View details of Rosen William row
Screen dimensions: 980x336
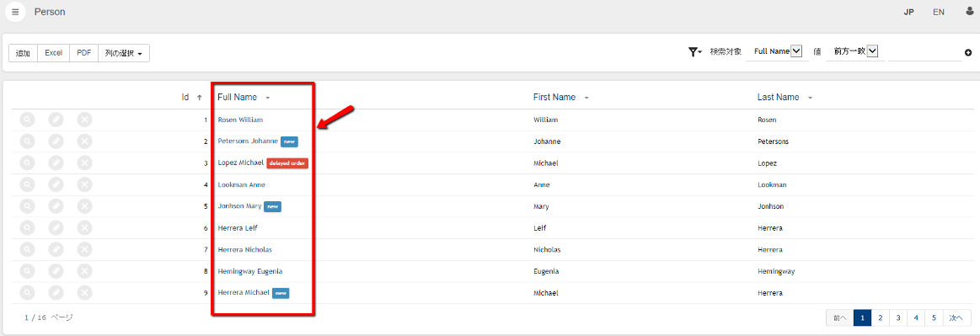[x=28, y=120]
